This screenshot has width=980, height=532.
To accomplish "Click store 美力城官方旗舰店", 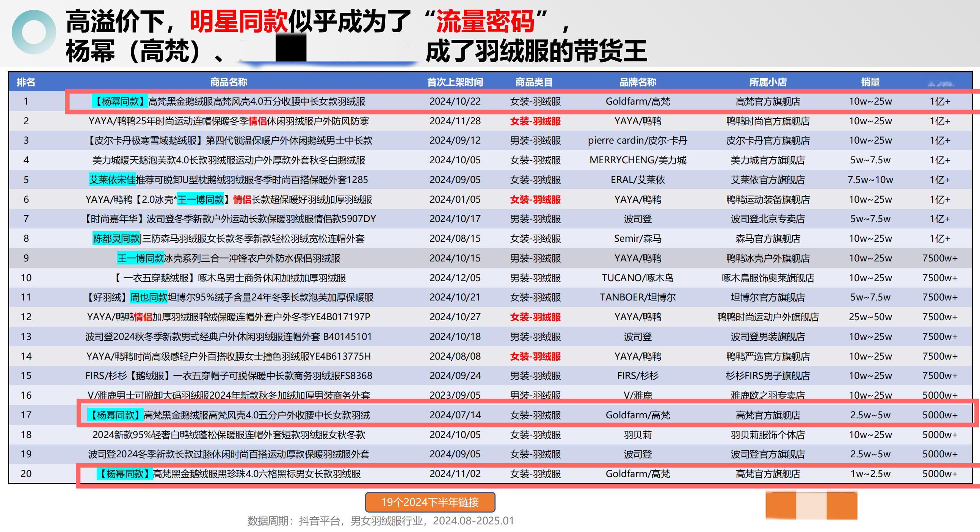I will point(768,160).
